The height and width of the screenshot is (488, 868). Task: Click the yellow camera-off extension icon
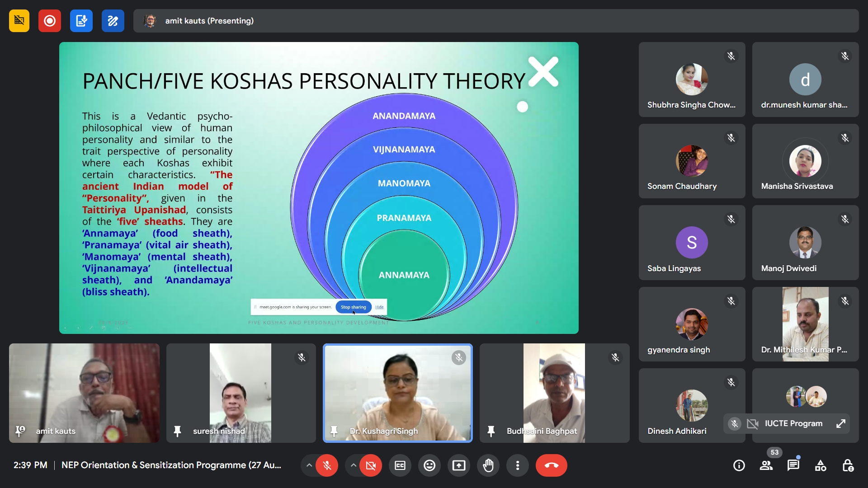[19, 21]
